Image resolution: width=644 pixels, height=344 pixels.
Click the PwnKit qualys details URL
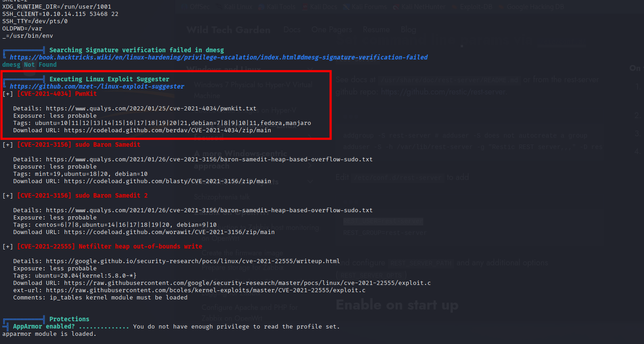151,109
